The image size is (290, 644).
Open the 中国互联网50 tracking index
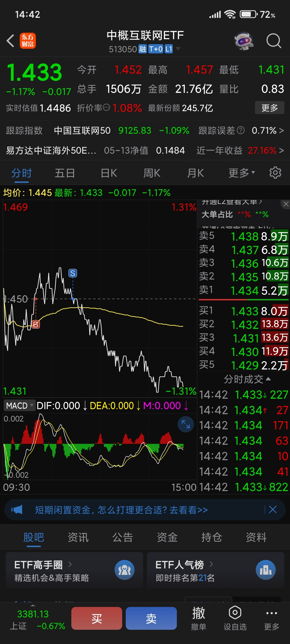82,130
